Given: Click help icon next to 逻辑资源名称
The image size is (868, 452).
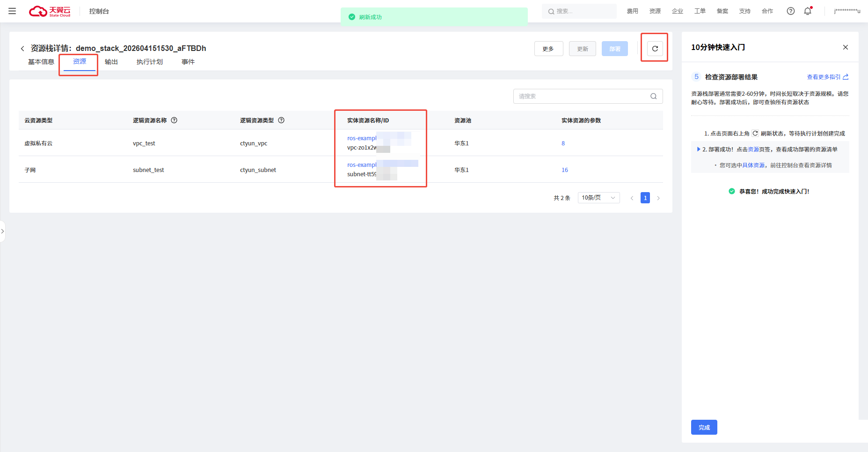Looking at the screenshot, I should tap(174, 120).
